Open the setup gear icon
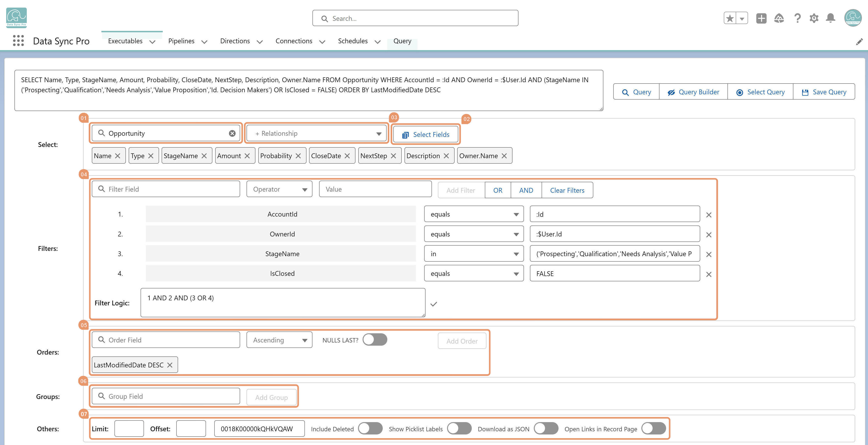The width and height of the screenshot is (868, 445). [814, 18]
